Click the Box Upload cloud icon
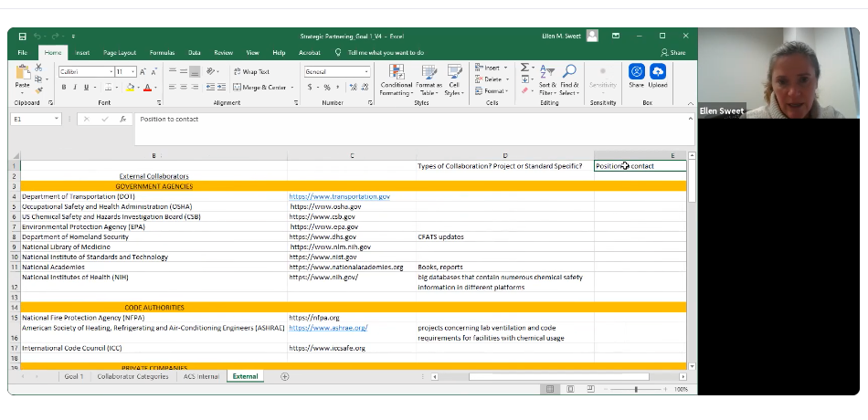 point(658,71)
